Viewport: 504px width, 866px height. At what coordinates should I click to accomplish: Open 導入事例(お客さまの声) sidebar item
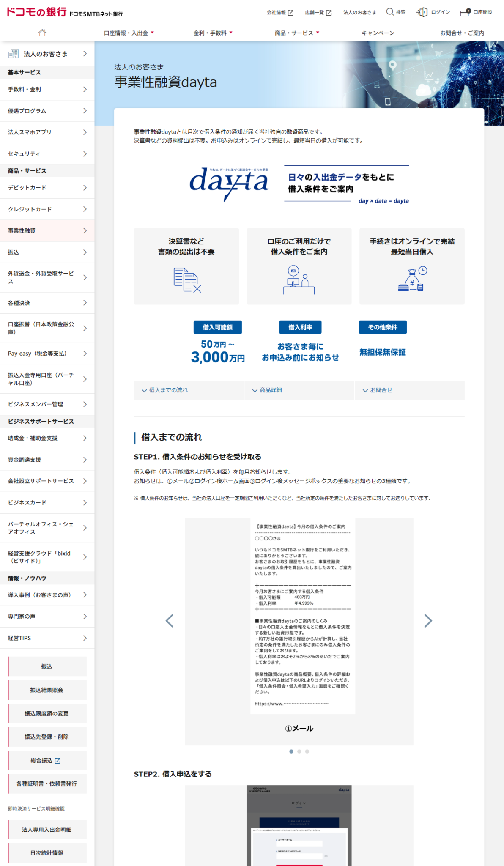click(x=47, y=595)
